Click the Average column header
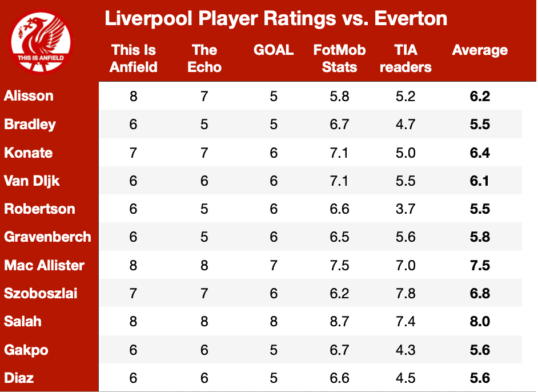This screenshot has width=538, height=392. [480, 50]
